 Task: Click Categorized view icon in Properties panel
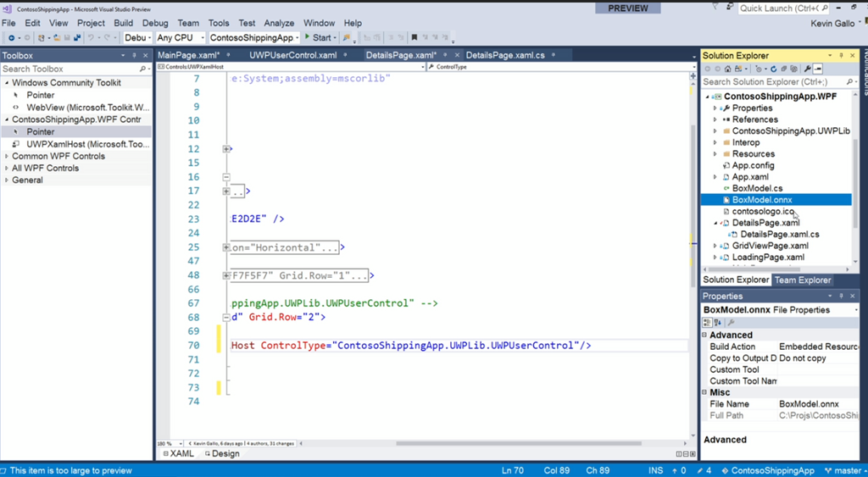(x=709, y=323)
